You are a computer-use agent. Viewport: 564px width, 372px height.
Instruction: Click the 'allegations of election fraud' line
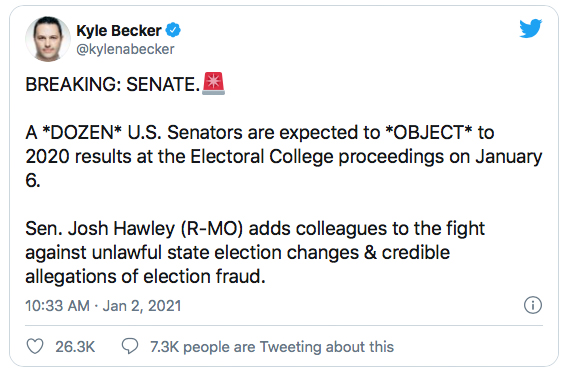[x=145, y=277]
